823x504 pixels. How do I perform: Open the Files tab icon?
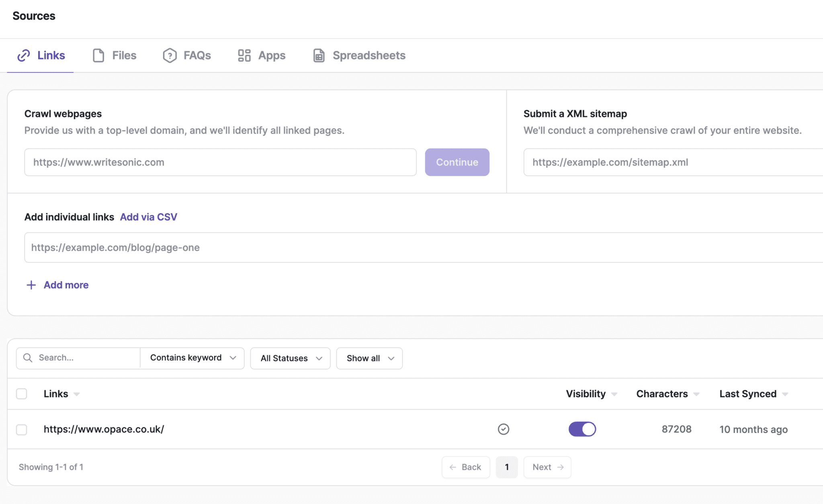98,55
